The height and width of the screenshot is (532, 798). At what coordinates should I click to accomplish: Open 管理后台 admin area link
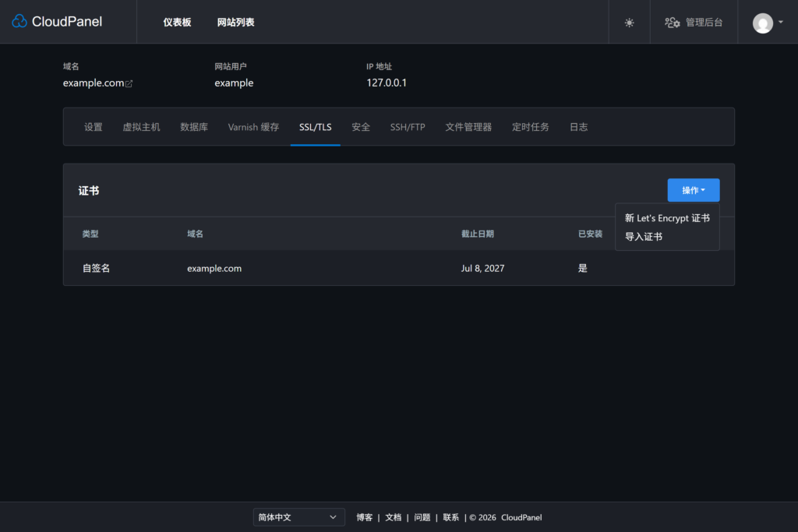[704, 23]
